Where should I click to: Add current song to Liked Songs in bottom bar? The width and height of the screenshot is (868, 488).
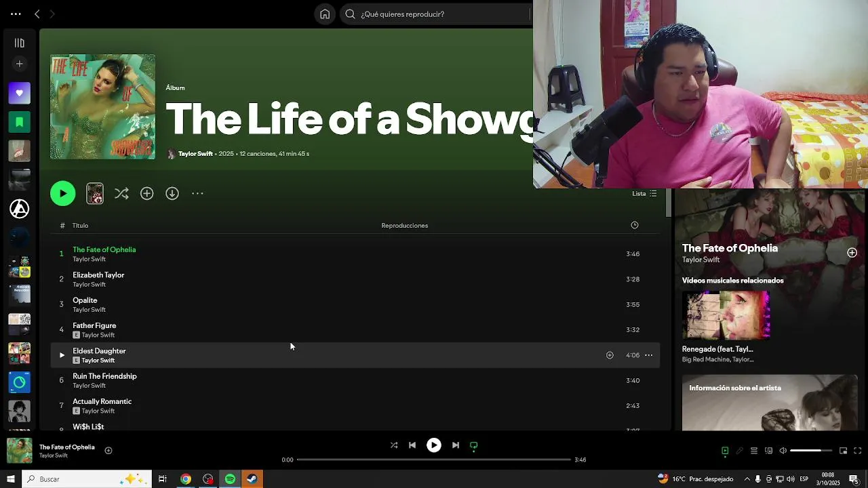pos(108,450)
